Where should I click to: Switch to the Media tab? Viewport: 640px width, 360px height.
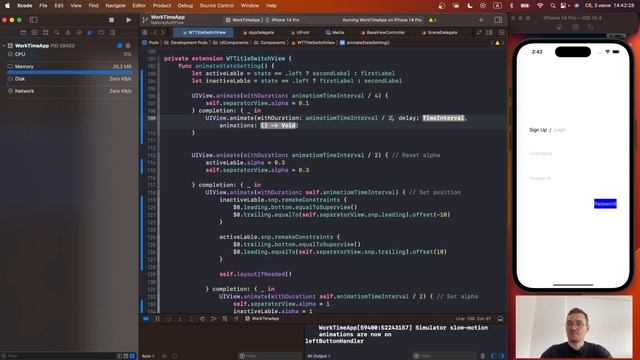[335, 33]
